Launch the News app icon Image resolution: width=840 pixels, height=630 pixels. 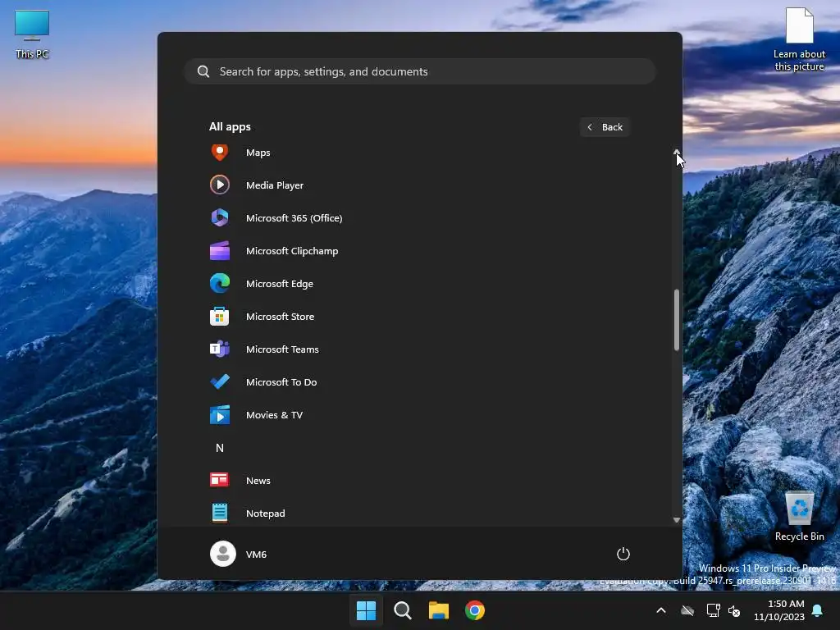point(220,480)
